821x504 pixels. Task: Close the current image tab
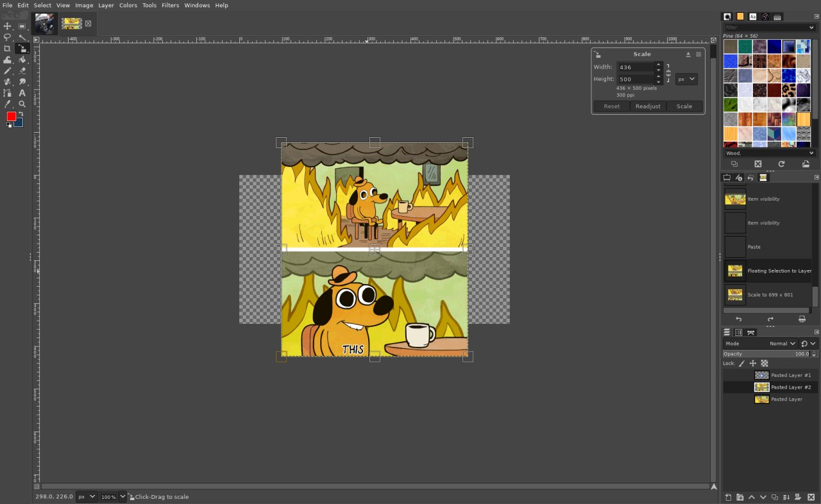point(88,24)
